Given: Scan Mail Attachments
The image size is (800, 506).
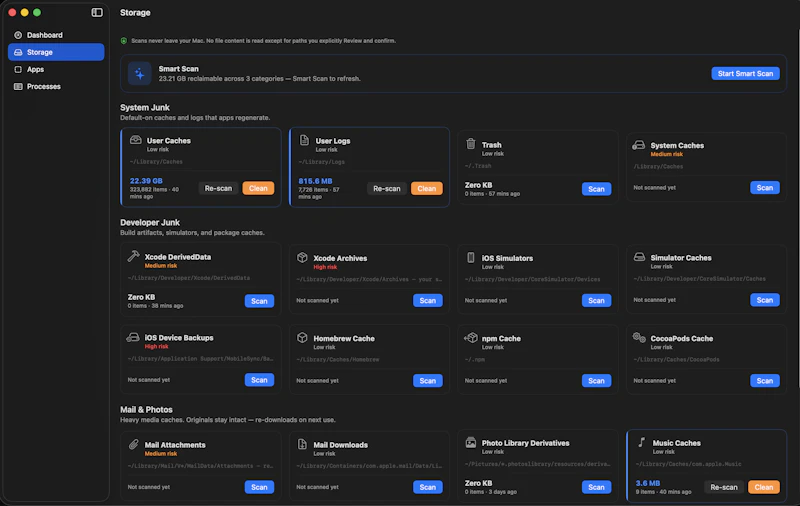Looking at the screenshot, I should 259,487.
